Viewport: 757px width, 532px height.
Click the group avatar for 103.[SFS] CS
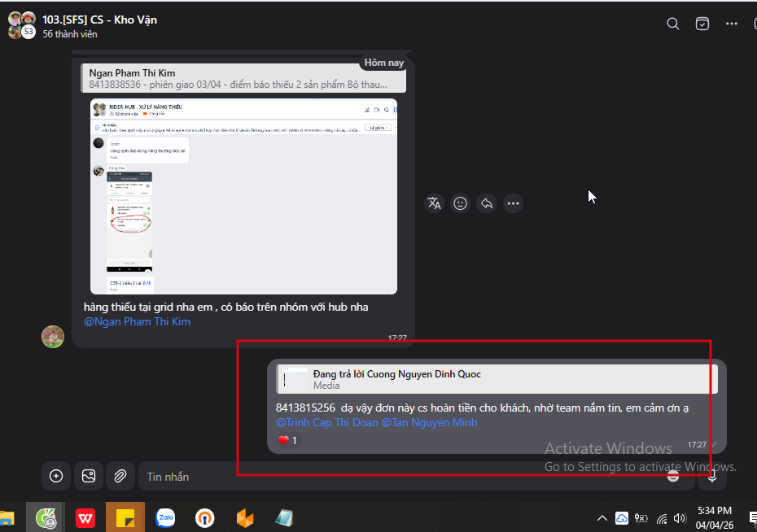[x=22, y=25]
